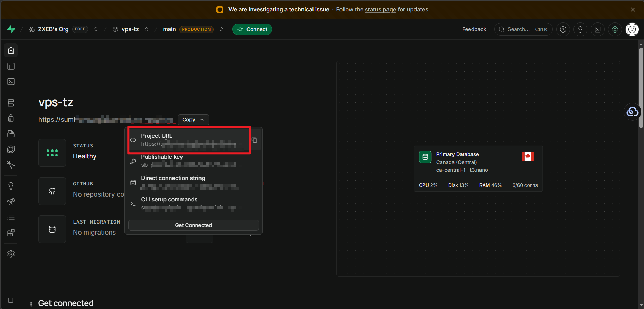This screenshot has width=644, height=309.
Task: Click the "6/60 conns" metric
Action: tap(525, 185)
